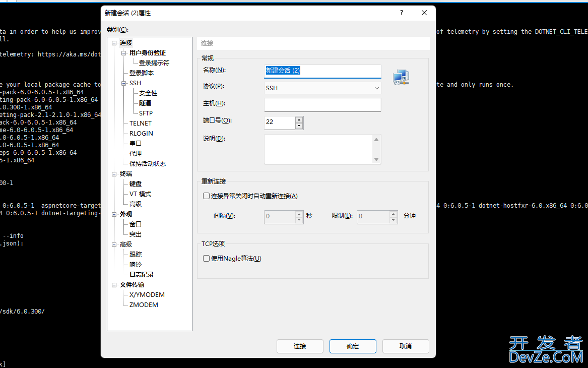Select 代理 in the tree

(136, 154)
